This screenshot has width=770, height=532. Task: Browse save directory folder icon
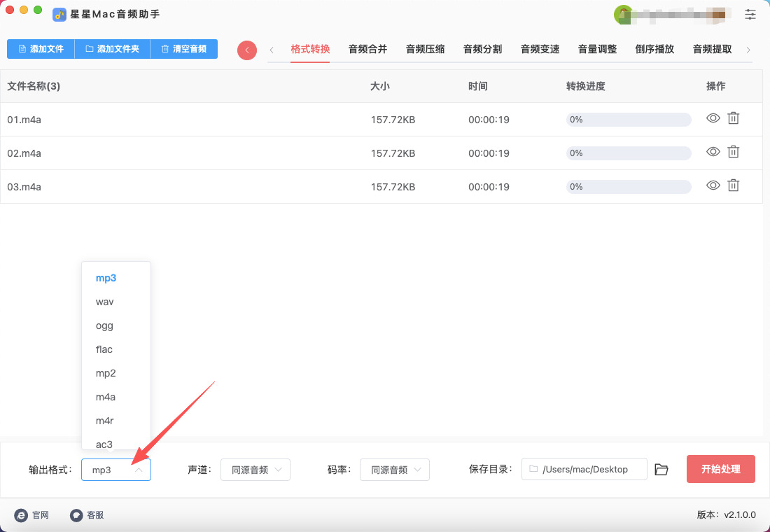[661, 470]
